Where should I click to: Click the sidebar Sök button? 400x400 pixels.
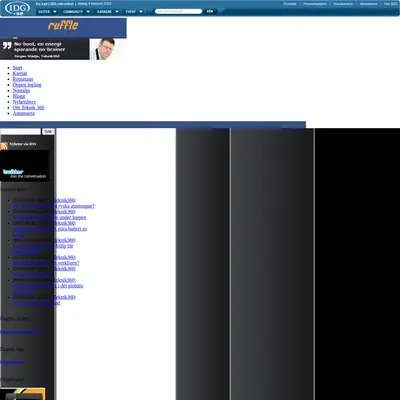coord(48,131)
